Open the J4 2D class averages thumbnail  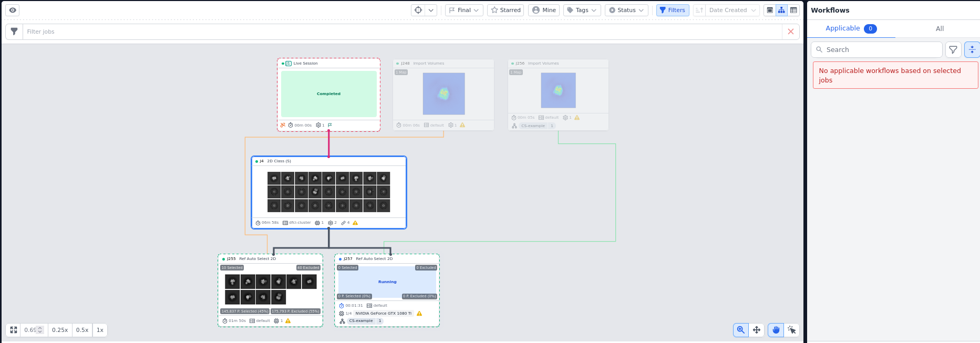(x=329, y=192)
